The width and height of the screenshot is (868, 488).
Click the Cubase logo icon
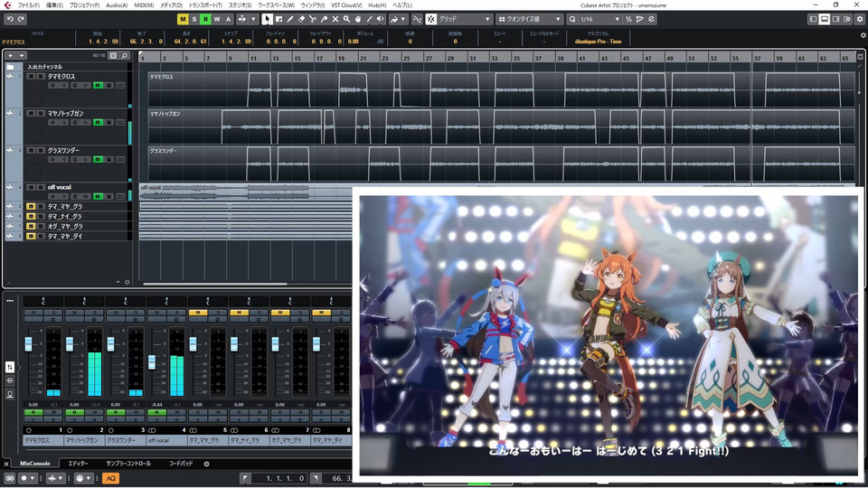tap(7, 5)
